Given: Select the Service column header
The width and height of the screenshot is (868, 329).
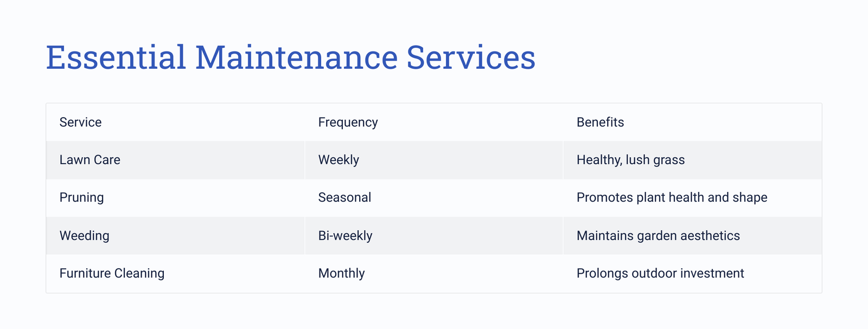Looking at the screenshot, I should point(175,122).
